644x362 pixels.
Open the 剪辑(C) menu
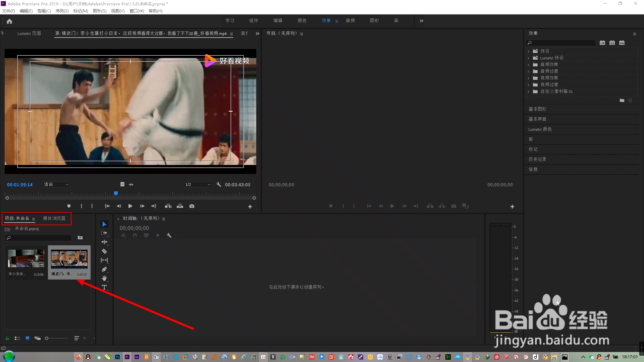click(44, 11)
